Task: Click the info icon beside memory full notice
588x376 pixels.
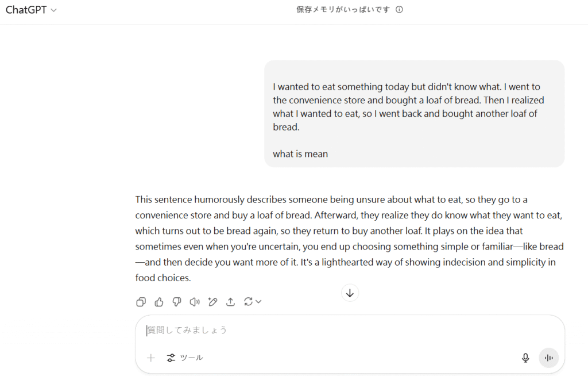Action: pyautogui.click(x=400, y=10)
